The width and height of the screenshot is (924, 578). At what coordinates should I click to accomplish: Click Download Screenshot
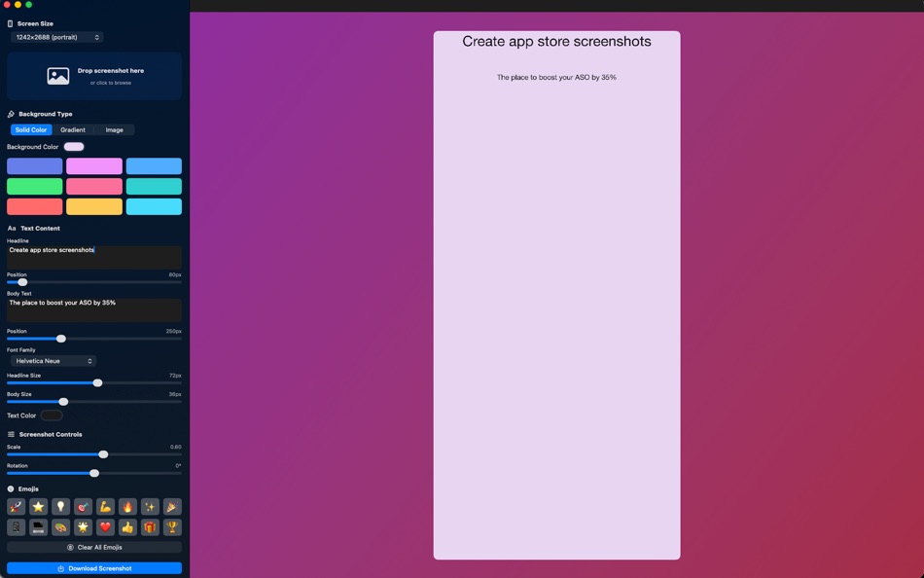[x=93, y=566]
